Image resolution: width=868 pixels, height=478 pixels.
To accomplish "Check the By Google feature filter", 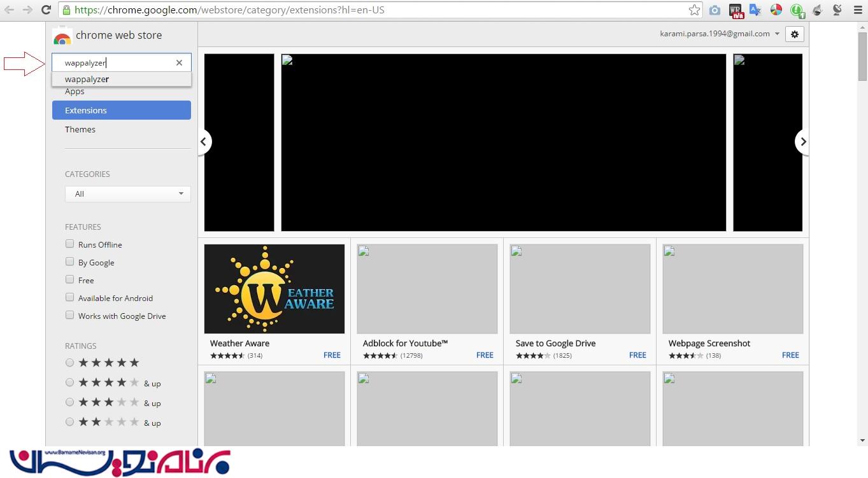I will 70,262.
